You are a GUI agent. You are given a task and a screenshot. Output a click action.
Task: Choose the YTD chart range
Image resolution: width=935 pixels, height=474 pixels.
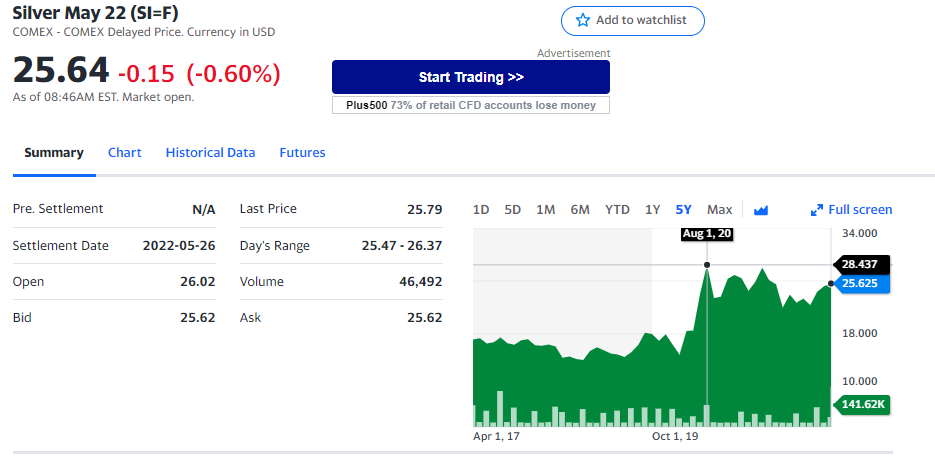point(617,210)
